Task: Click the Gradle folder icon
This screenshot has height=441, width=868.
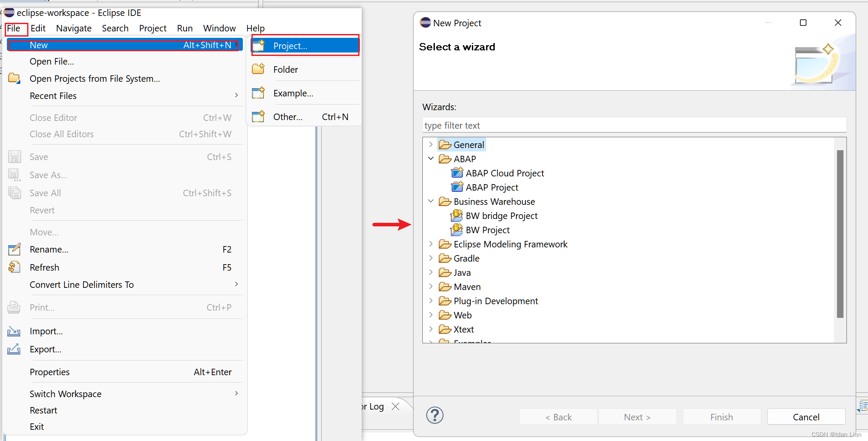Action: coord(445,258)
